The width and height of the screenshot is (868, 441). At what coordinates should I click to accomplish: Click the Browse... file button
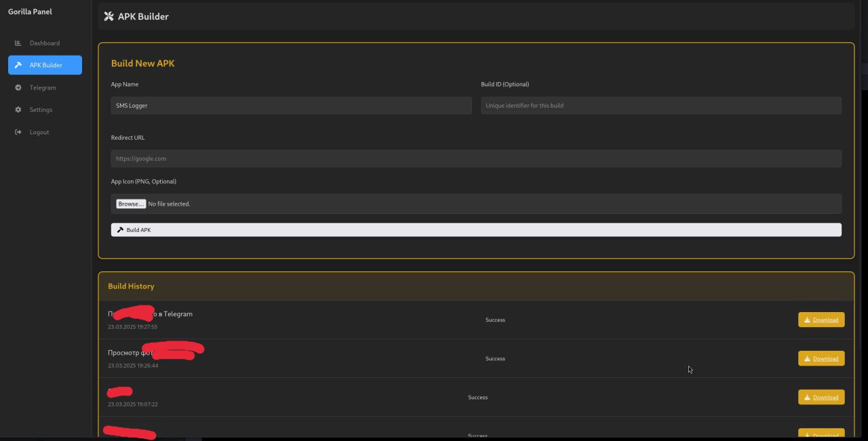pos(130,204)
